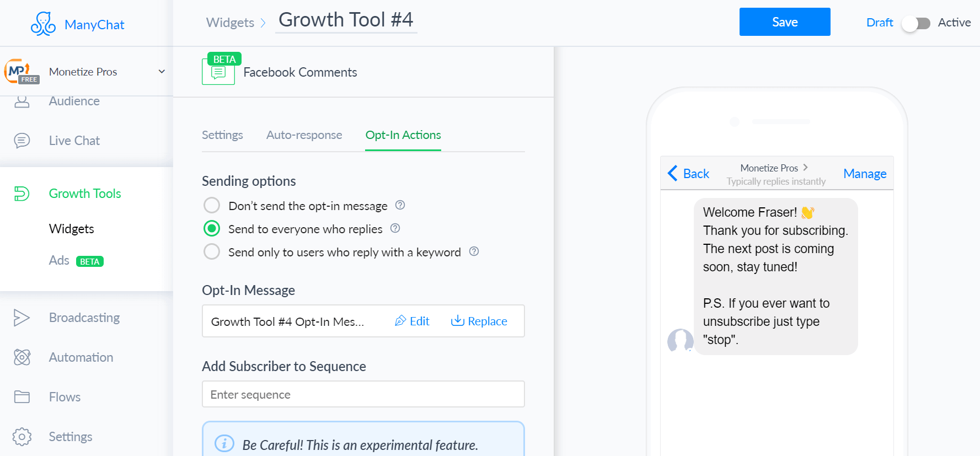
Task: Switch to the Auto-response tab
Action: (x=304, y=135)
